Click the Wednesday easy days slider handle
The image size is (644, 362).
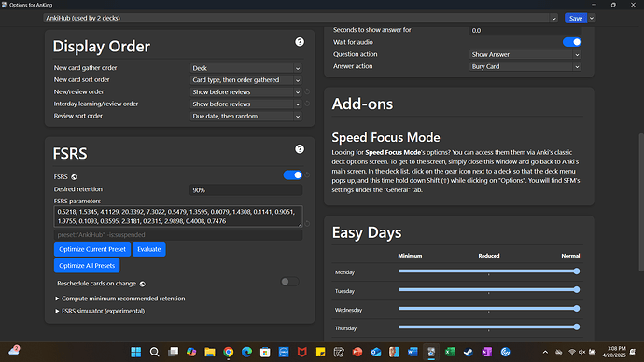577,308
